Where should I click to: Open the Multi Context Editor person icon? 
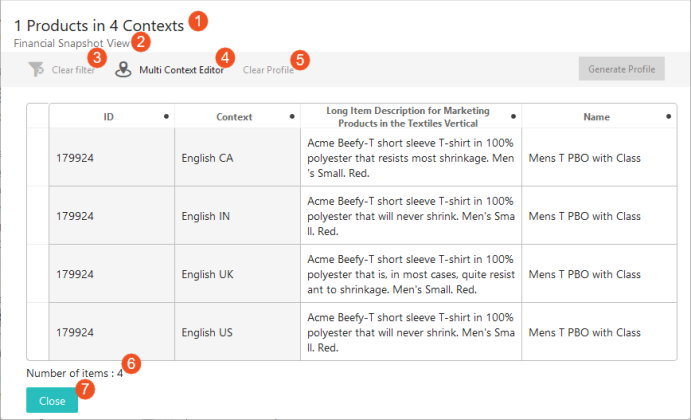click(123, 70)
